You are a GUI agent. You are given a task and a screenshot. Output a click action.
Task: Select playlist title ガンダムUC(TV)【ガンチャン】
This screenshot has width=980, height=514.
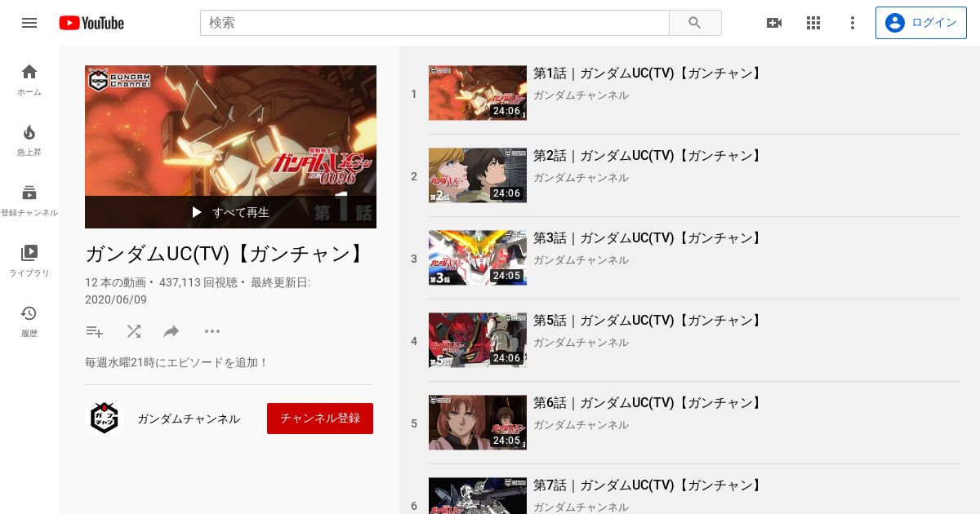pyautogui.click(x=226, y=254)
